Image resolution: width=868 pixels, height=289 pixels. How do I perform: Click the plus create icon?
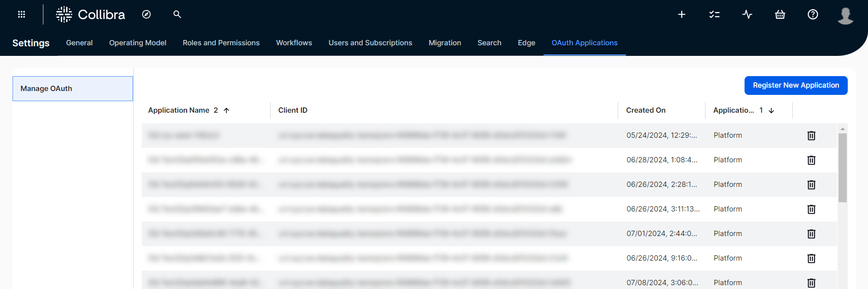coord(681,14)
